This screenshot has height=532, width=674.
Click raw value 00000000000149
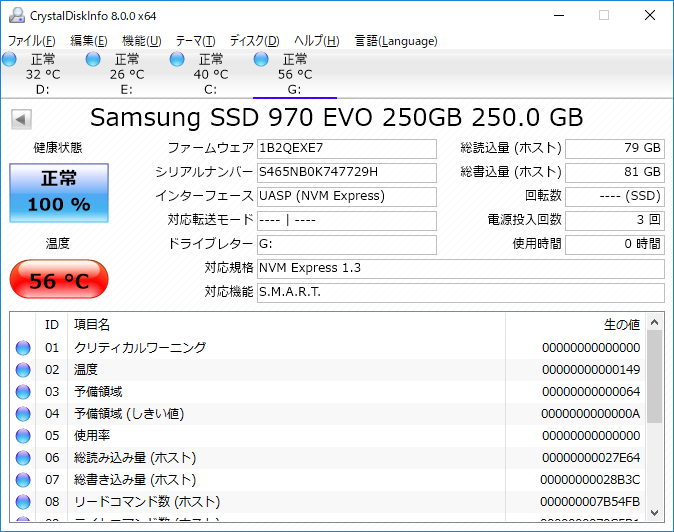591,370
